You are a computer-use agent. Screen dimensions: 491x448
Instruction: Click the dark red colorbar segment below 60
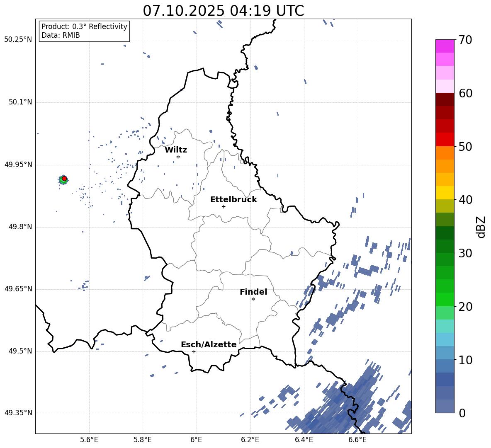445,99
